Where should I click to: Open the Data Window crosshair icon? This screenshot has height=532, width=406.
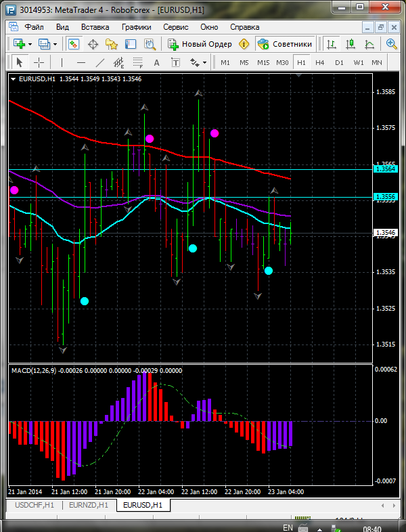pyautogui.click(x=93, y=44)
